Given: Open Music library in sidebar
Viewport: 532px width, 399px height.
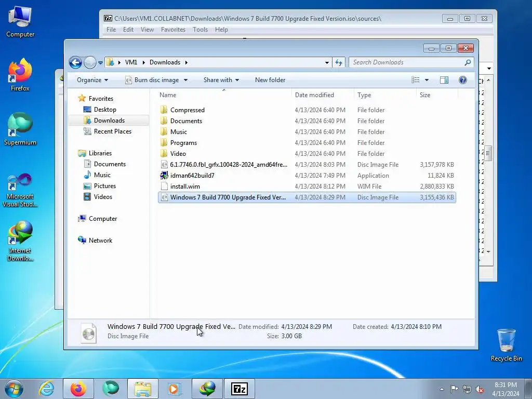Looking at the screenshot, I should 102,175.
